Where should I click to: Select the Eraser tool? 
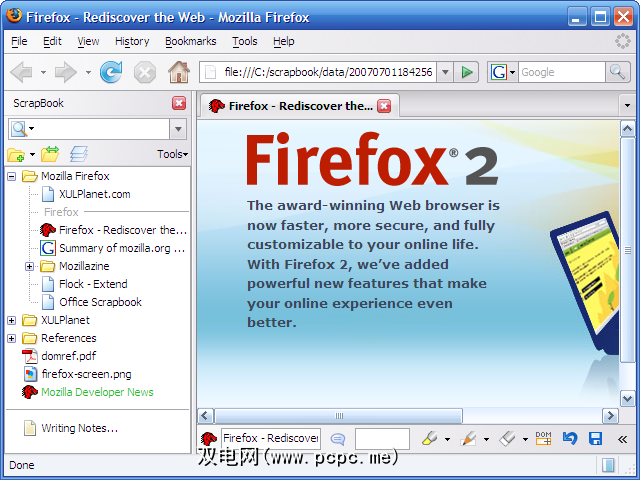coord(507,439)
